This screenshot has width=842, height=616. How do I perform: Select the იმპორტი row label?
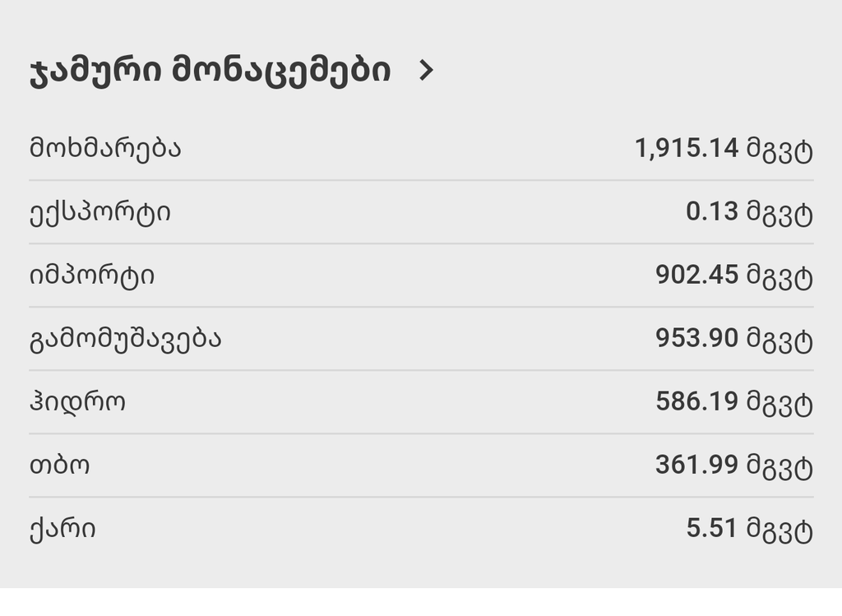pyautogui.click(x=92, y=276)
